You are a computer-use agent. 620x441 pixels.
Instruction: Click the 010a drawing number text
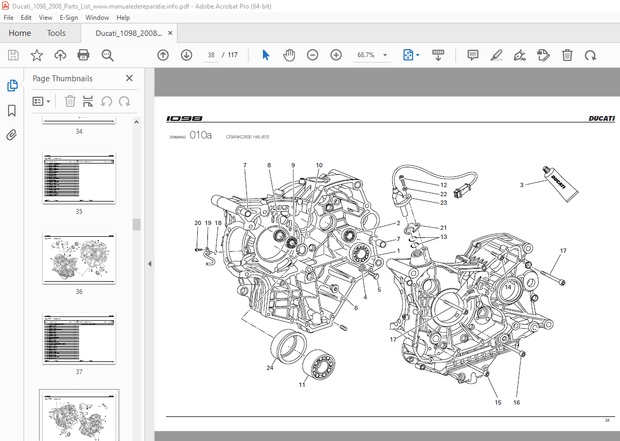pos(200,135)
